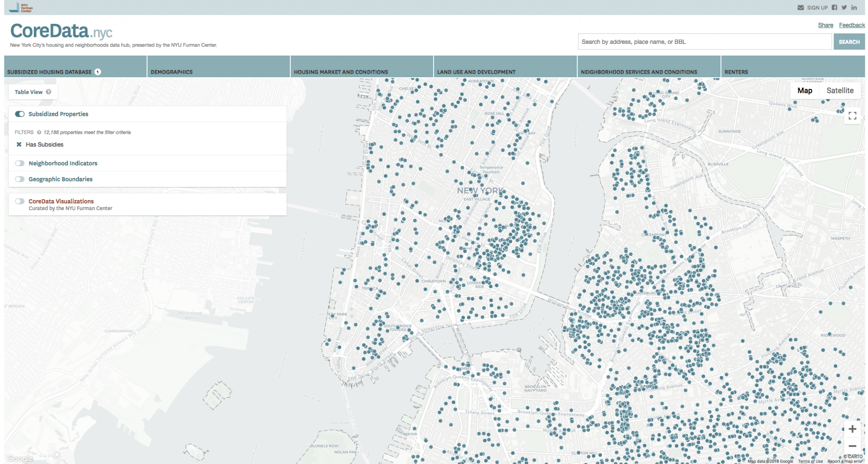Open Housing Market and Conditions menu
Viewport: 868px width, 464px height.
362,66
